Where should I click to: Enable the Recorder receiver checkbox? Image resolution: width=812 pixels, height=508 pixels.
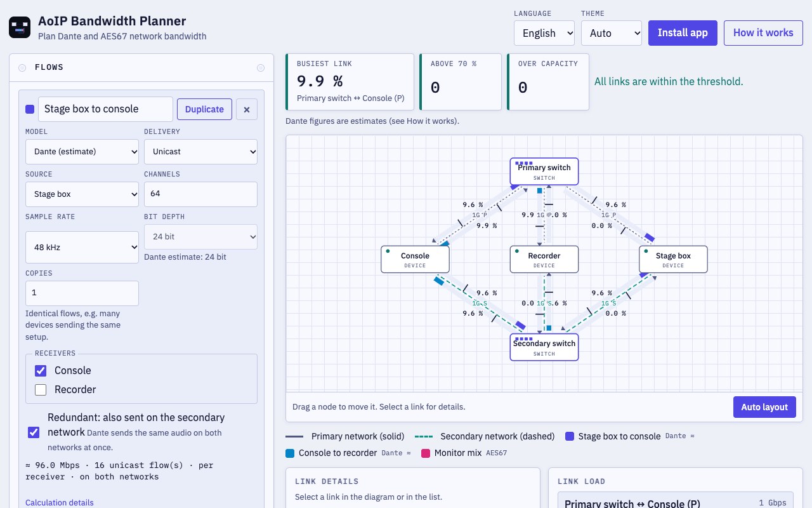[x=41, y=390]
